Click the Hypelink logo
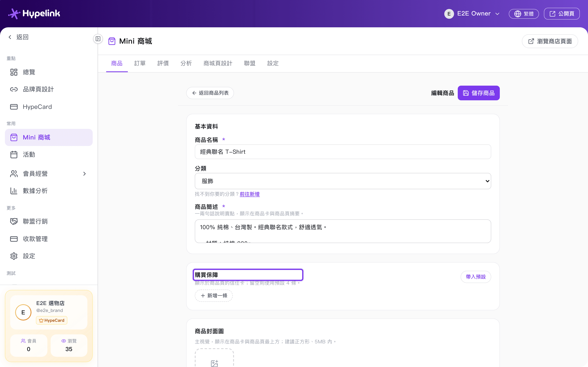The image size is (588, 367). point(34,14)
